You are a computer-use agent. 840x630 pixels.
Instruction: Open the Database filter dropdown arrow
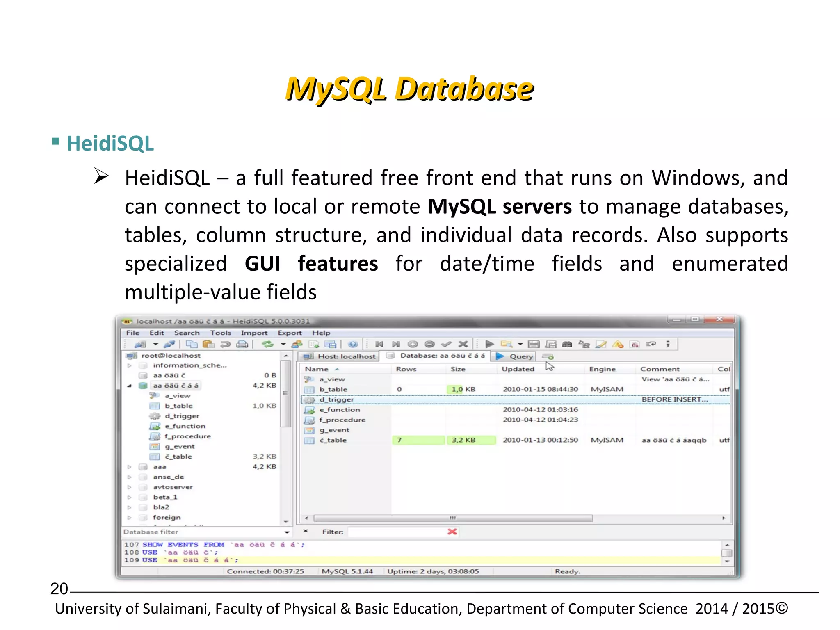(x=287, y=532)
